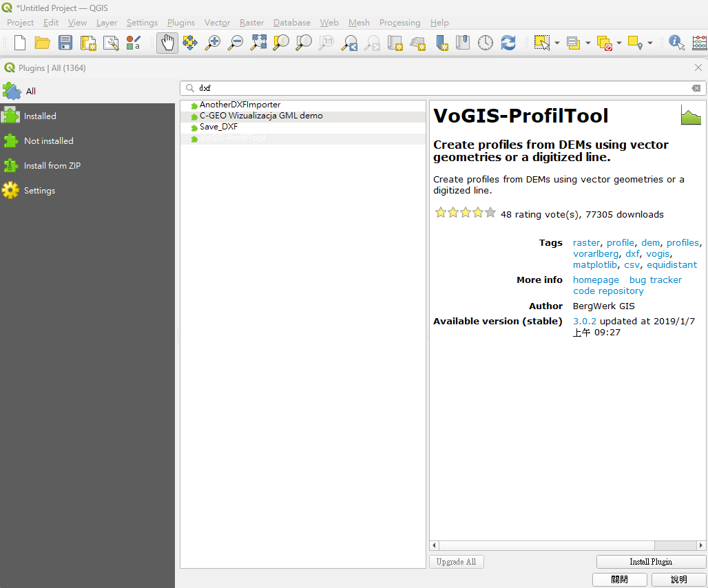Image resolution: width=708 pixels, height=588 pixels.
Task: Expand Select by Location dropdown arrow
Action: (x=650, y=43)
